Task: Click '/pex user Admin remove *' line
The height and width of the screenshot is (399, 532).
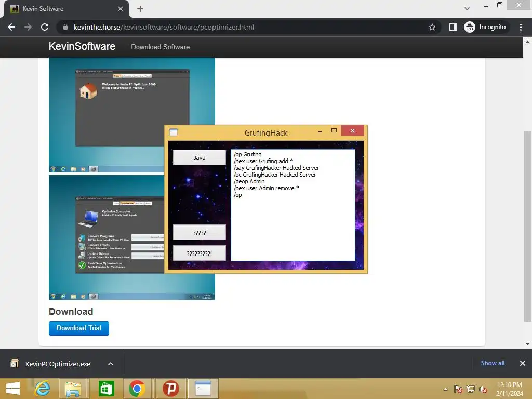Action: [x=267, y=188]
